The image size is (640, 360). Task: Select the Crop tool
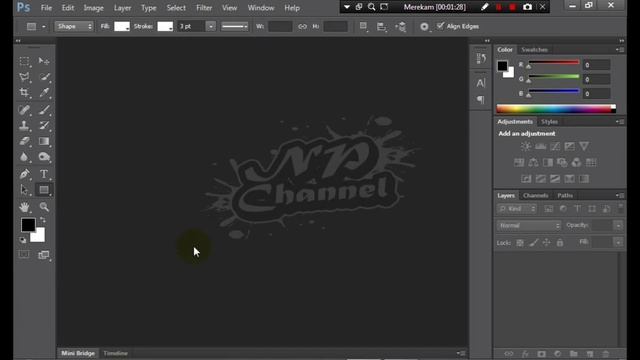pyautogui.click(x=24, y=93)
